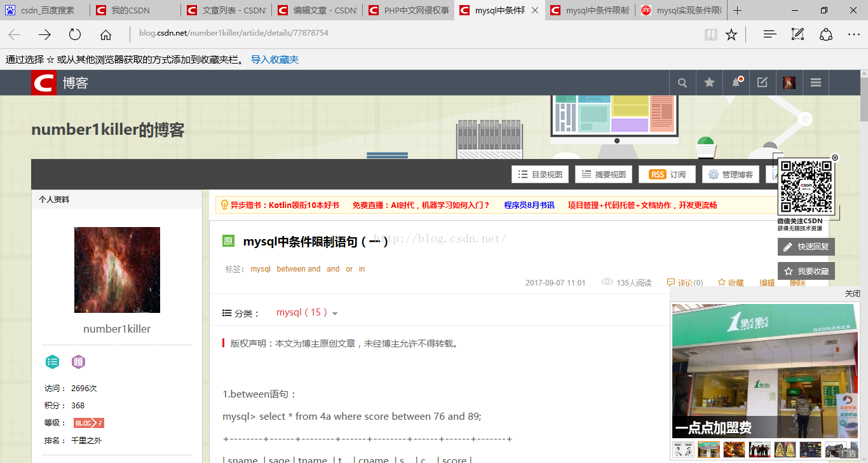The height and width of the screenshot is (463, 868).
Task: Open 摘要视图 button
Action: 603,174
